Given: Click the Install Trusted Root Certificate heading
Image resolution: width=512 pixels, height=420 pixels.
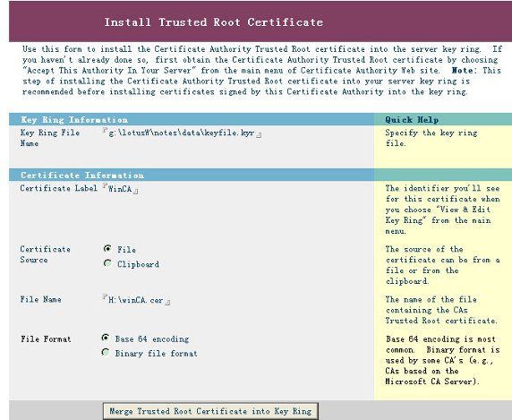Looking at the screenshot, I should coord(214,22).
